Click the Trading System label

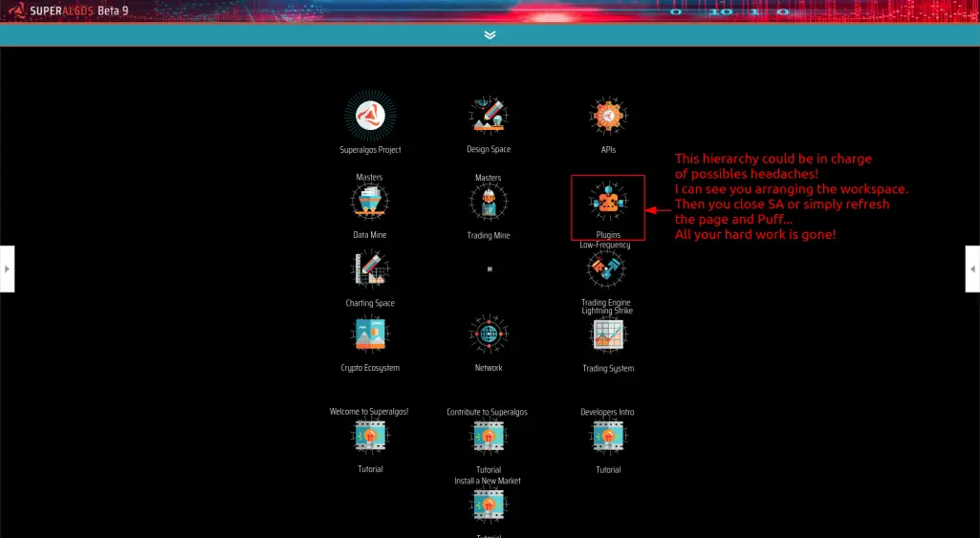608,369
